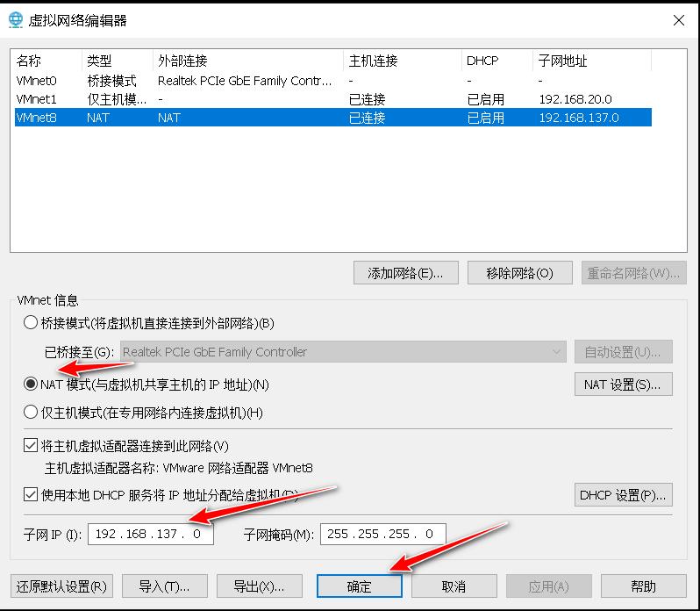Select the 仅主机模式 radio button
This screenshot has height=611, width=700.
(31, 412)
